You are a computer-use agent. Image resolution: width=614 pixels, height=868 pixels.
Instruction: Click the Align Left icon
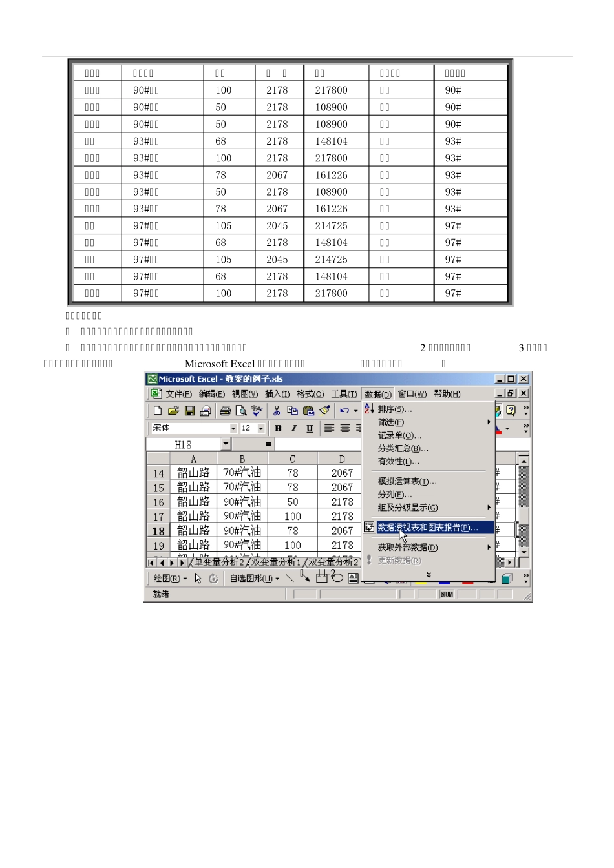[x=329, y=428]
